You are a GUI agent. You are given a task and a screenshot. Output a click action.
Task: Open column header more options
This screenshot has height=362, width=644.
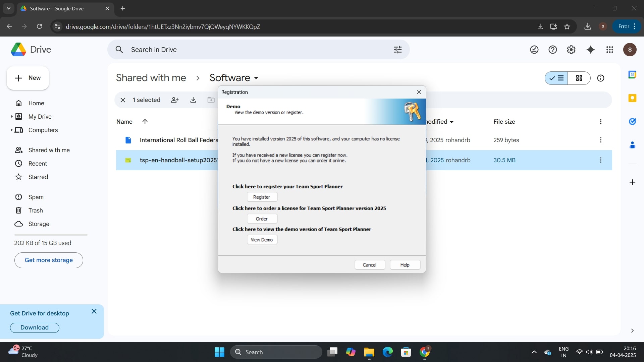click(x=601, y=122)
